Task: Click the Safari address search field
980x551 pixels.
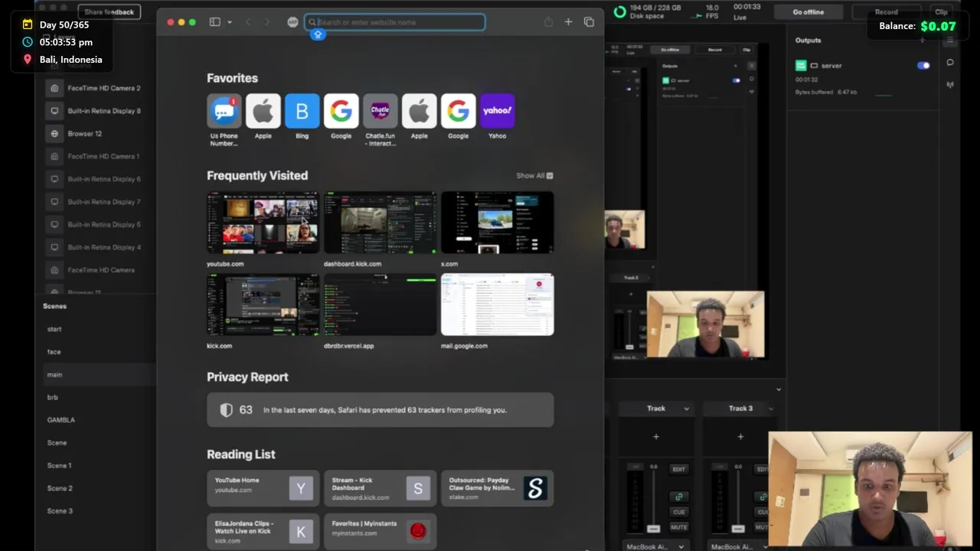Action: [x=395, y=22]
